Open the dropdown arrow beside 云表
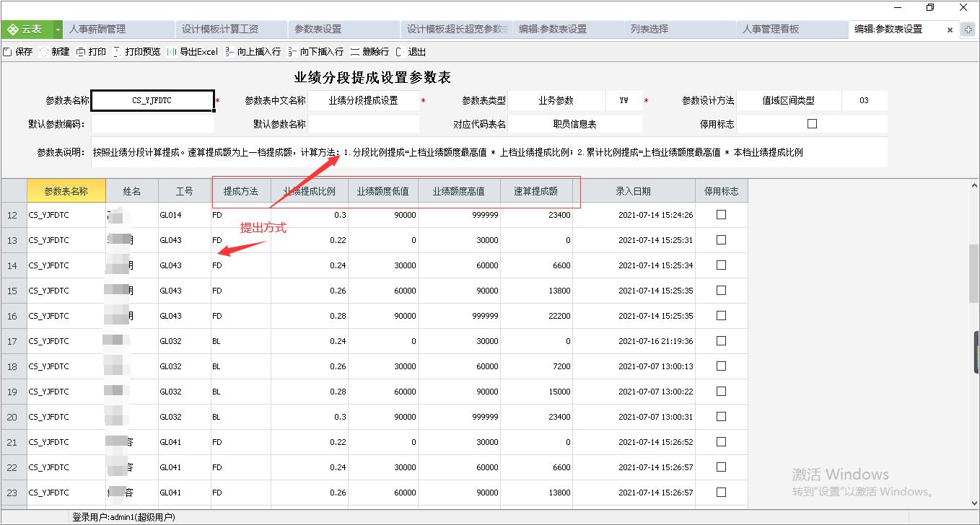Screen dimensions: 980x525 pyautogui.click(x=57, y=30)
